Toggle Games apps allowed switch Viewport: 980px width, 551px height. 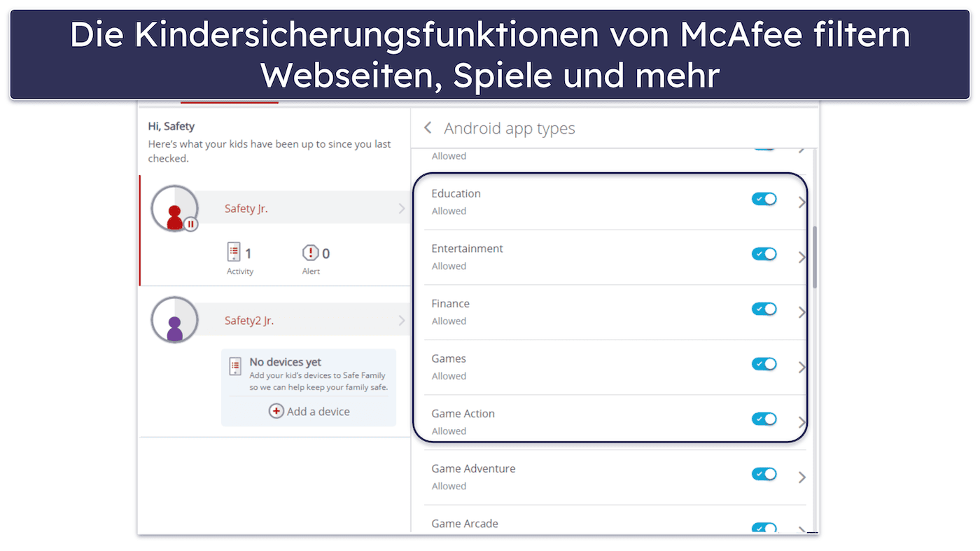coord(764,364)
